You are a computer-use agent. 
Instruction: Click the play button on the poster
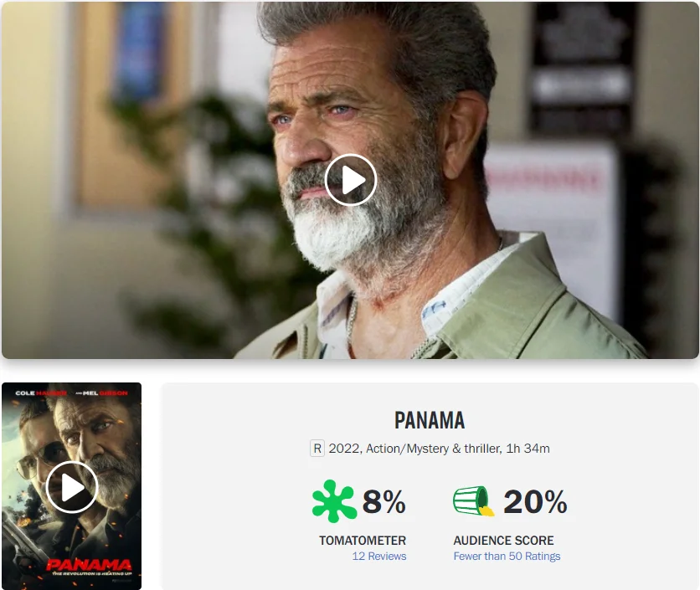72,487
